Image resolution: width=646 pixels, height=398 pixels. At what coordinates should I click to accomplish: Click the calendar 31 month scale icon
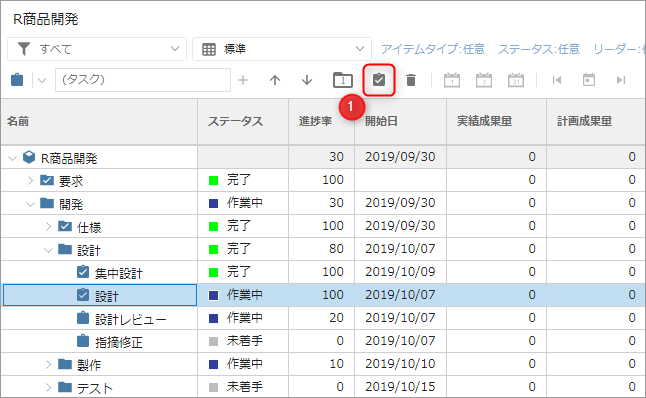(516, 80)
